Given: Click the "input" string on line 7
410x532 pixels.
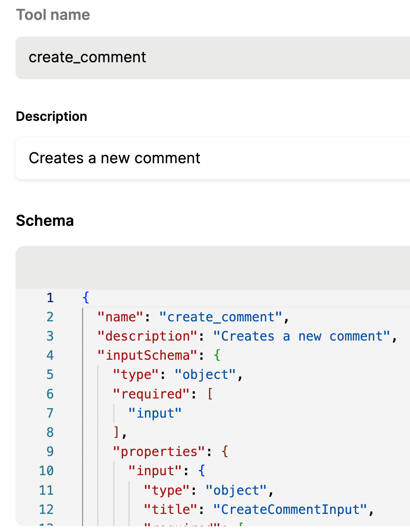Looking at the screenshot, I should click(155, 413).
